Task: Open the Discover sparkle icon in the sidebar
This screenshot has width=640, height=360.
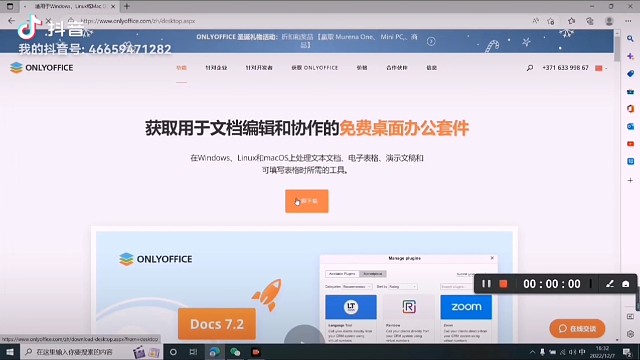Action: [x=630, y=56]
